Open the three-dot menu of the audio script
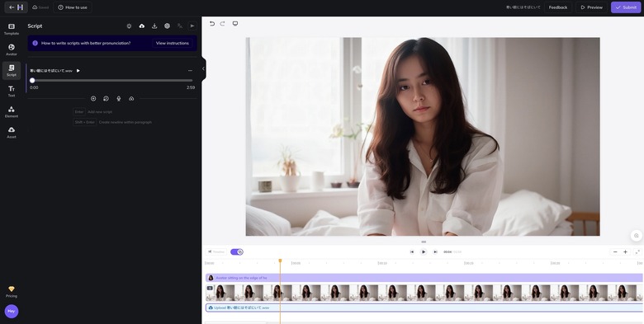644x324 pixels. click(190, 71)
